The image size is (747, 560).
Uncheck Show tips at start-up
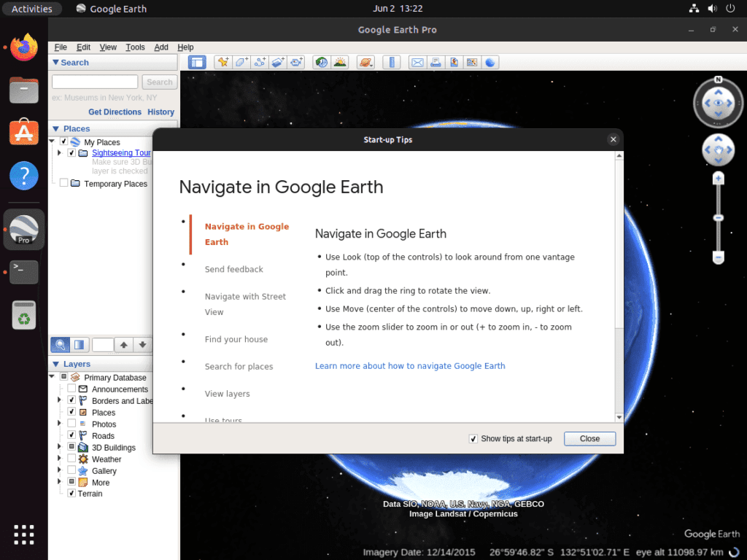pyautogui.click(x=473, y=438)
